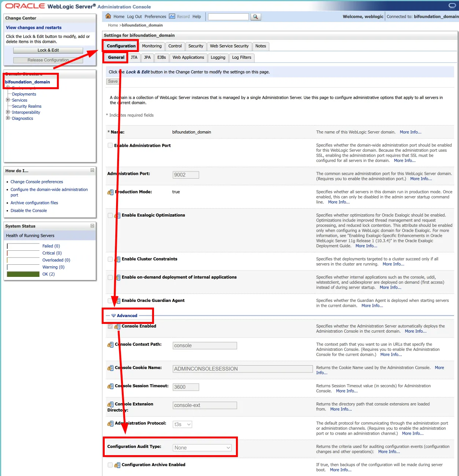Expand Diagnostics tree node

tap(8, 118)
